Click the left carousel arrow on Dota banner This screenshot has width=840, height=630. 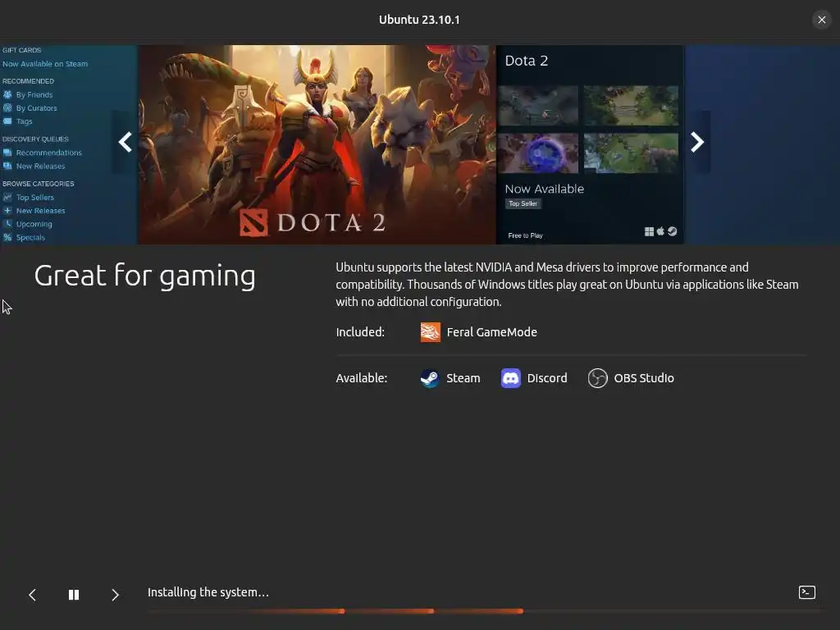(125, 142)
